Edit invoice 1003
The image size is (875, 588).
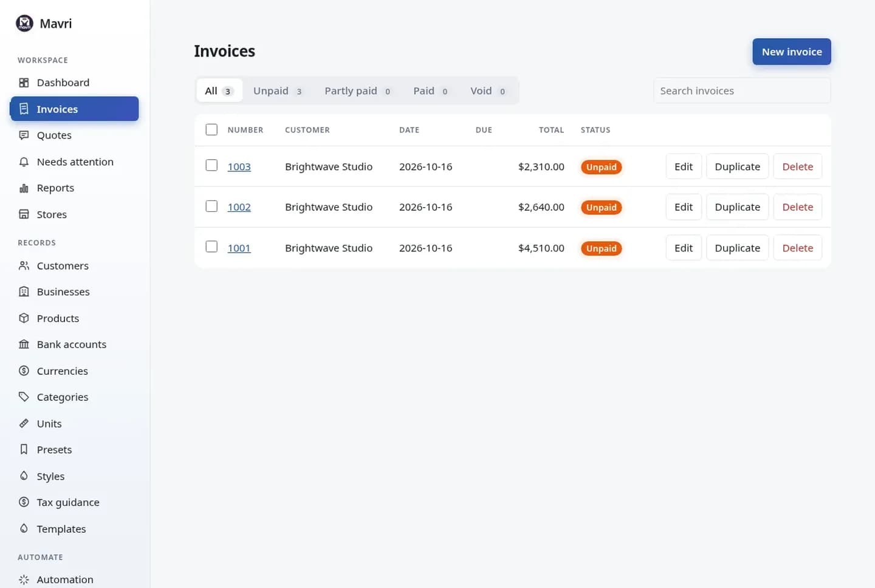point(684,166)
